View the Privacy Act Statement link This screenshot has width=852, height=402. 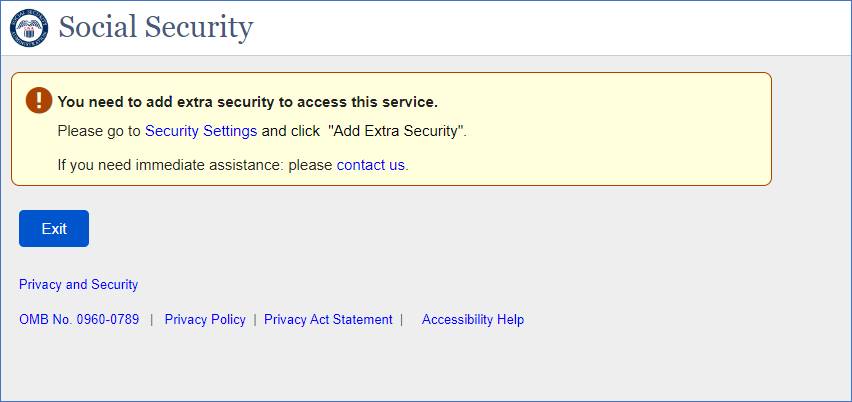(x=328, y=320)
